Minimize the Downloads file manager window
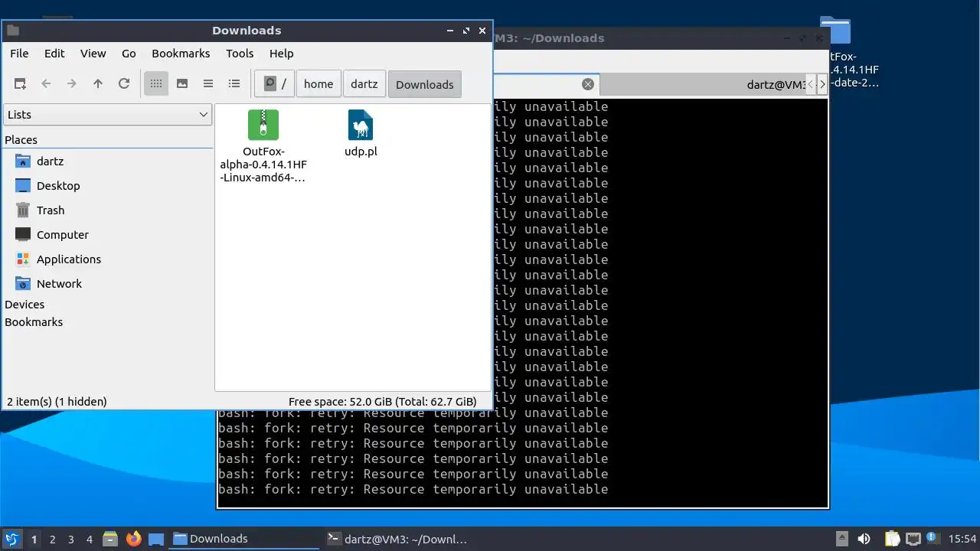The image size is (980, 551). [450, 31]
